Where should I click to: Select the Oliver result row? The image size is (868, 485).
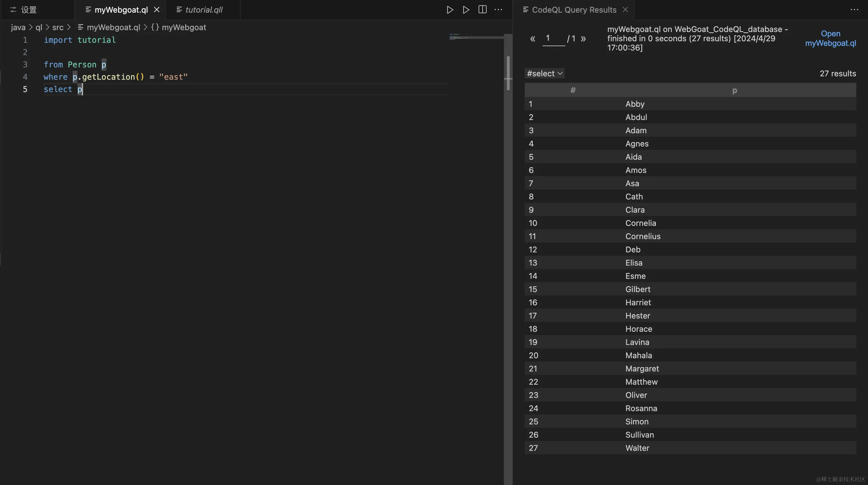coord(691,395)
